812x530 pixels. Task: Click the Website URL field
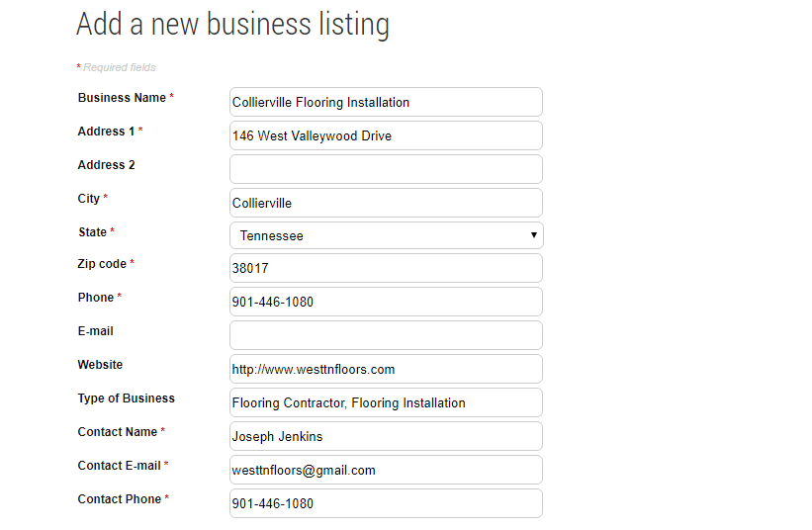coord(387,369)
